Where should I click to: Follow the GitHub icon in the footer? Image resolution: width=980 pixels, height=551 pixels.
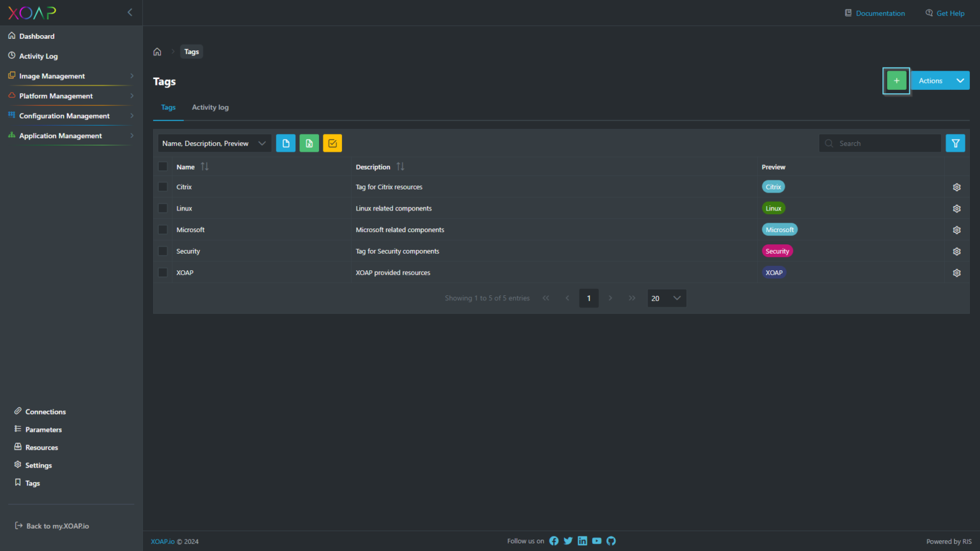tap(611, 541)
